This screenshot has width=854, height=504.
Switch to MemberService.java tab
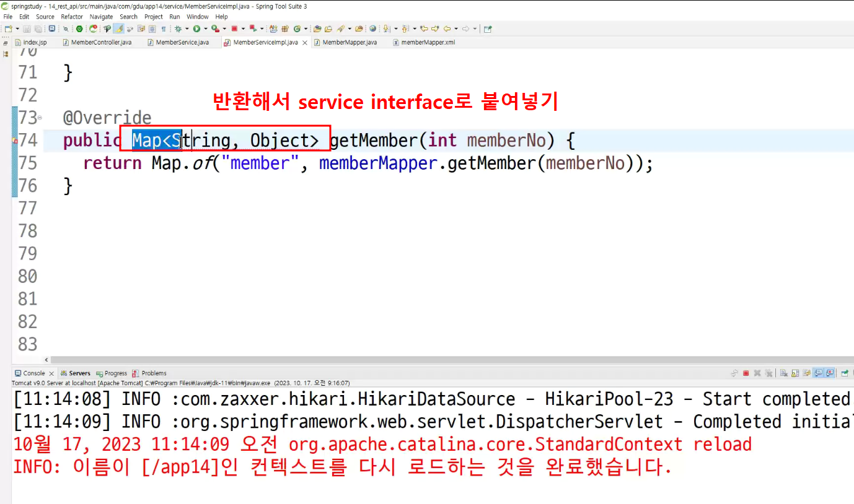(178, 43)
